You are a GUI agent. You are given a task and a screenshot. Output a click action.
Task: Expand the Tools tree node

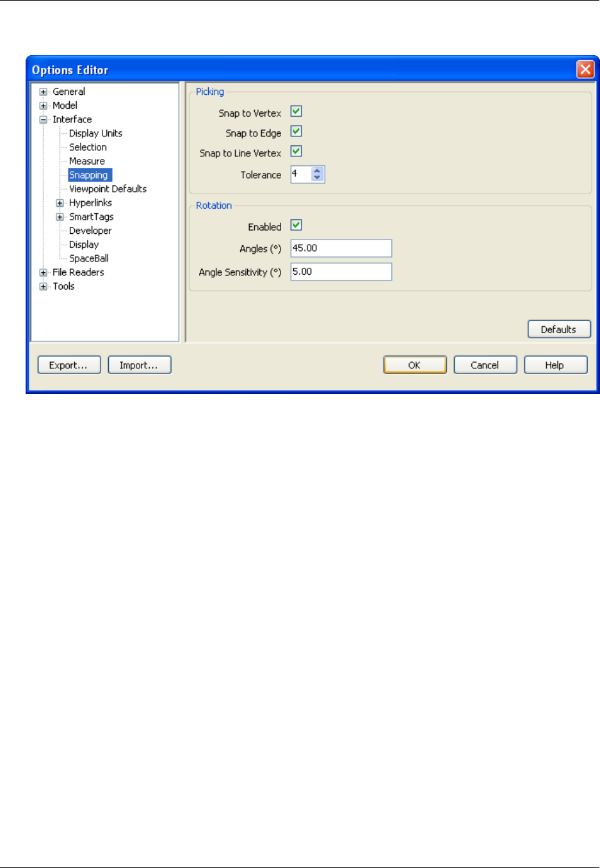pos(44,286)
